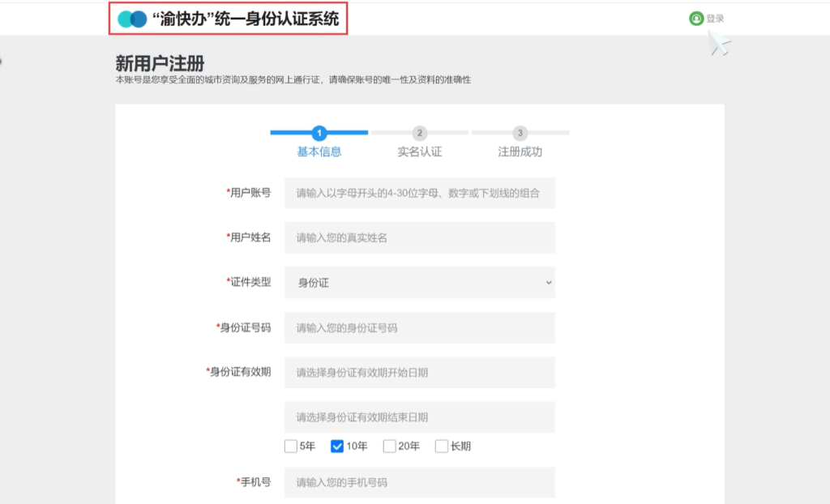Click the *用户账号 field label
This screenshot has height=504, width=830.
(x=248, y=193)
